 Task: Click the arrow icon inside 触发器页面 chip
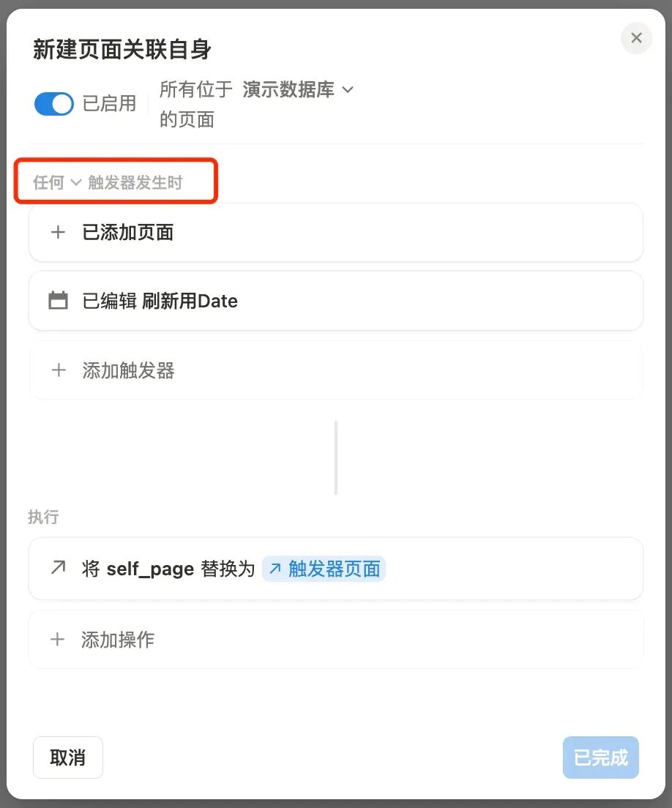(275, 569)
